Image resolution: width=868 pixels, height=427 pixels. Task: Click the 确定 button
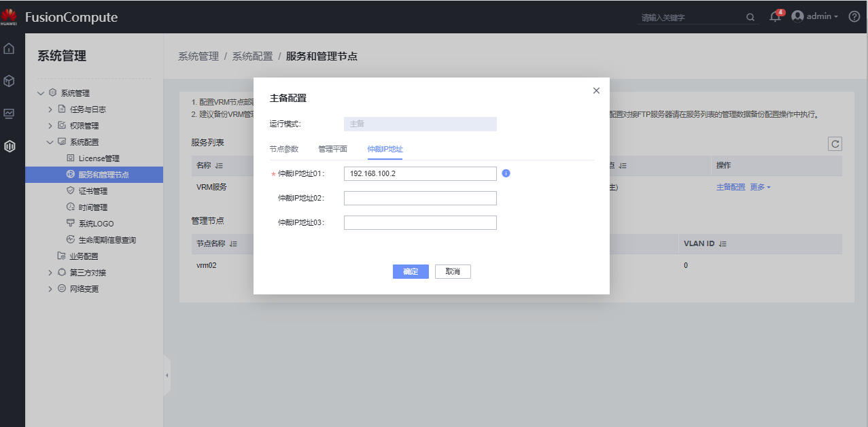[x=411, y=271]
